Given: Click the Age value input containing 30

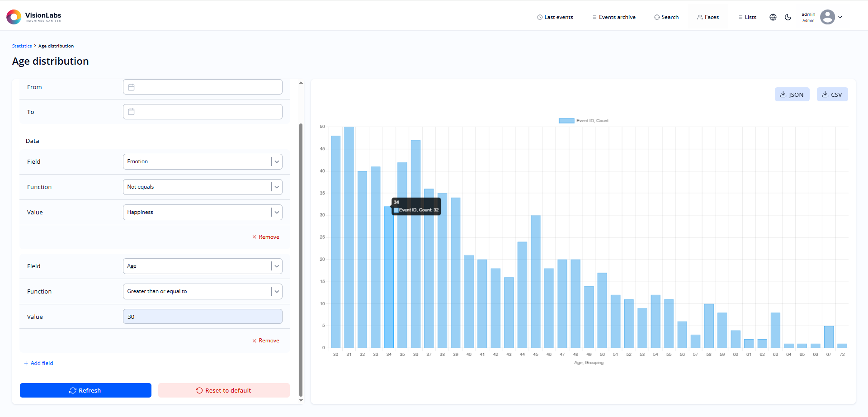Looking at the screenshot, I should click(x=203, y=317).
